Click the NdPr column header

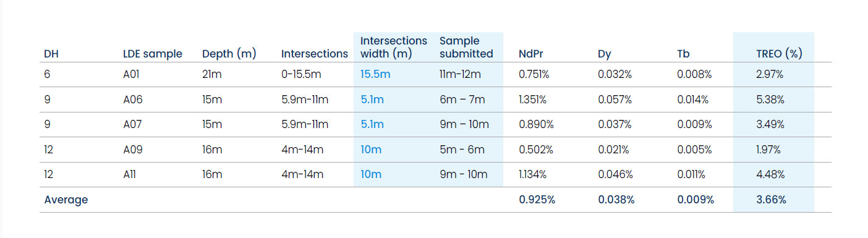click(x=531, y=54)
